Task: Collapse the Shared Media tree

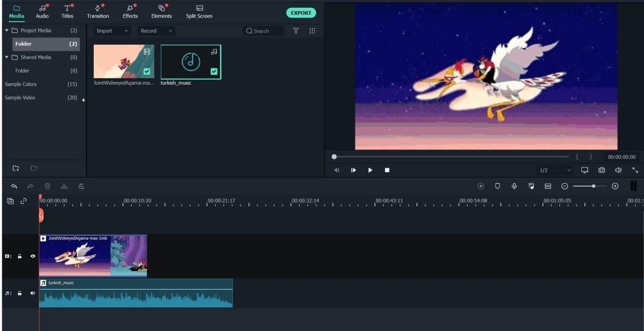Action: [7, 57]
